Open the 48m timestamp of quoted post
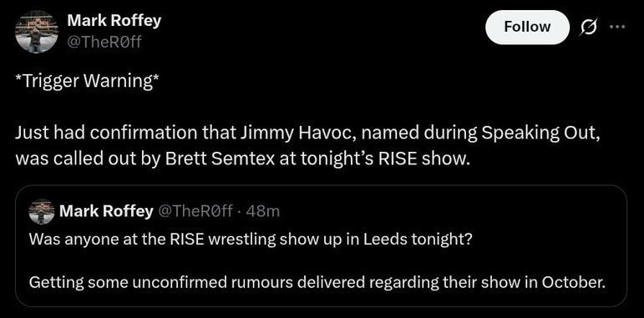The image size is (644, 318). (x=266, y=211)
